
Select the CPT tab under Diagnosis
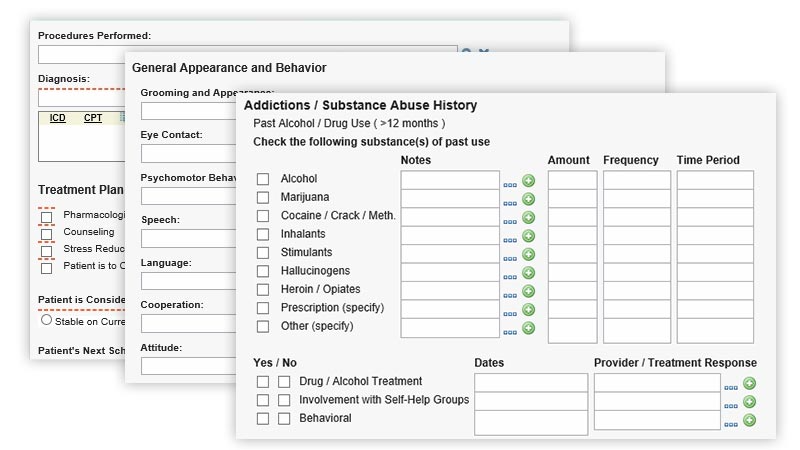point(92,118)
